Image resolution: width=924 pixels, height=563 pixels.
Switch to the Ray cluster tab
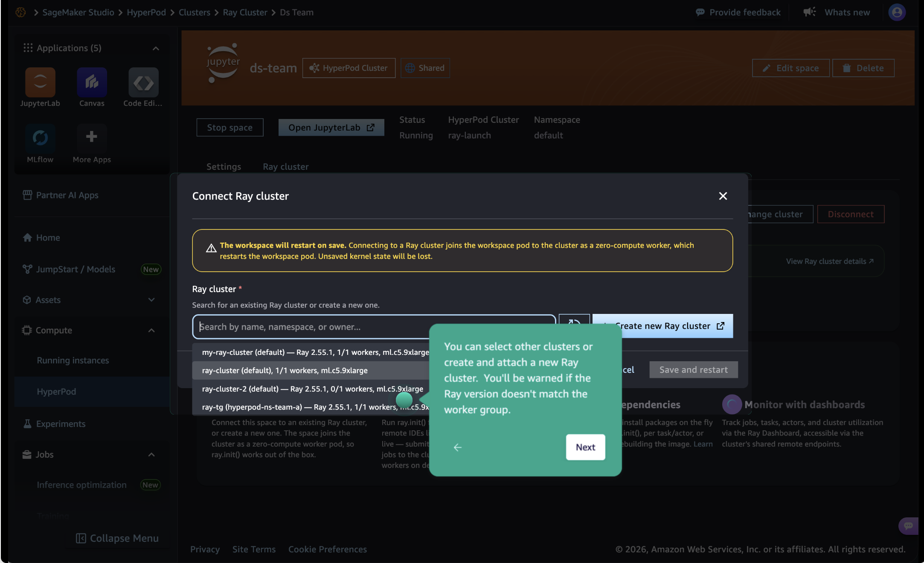click(285, 167)
